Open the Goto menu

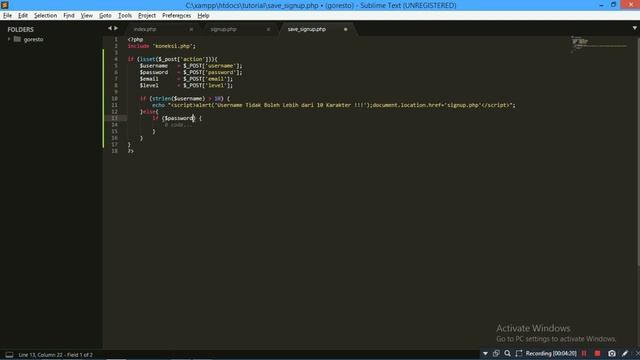(x=105, y=16)
